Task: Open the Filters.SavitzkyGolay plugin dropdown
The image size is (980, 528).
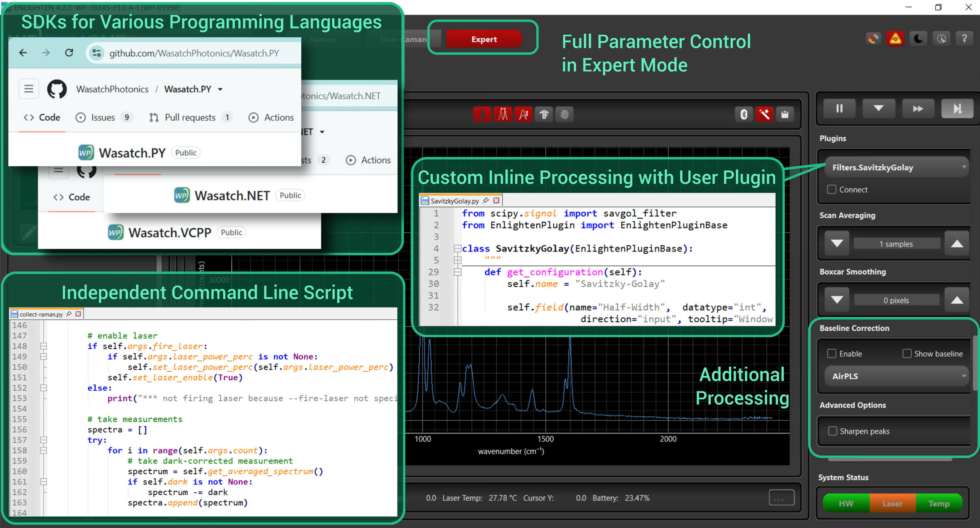Action: 896,167
